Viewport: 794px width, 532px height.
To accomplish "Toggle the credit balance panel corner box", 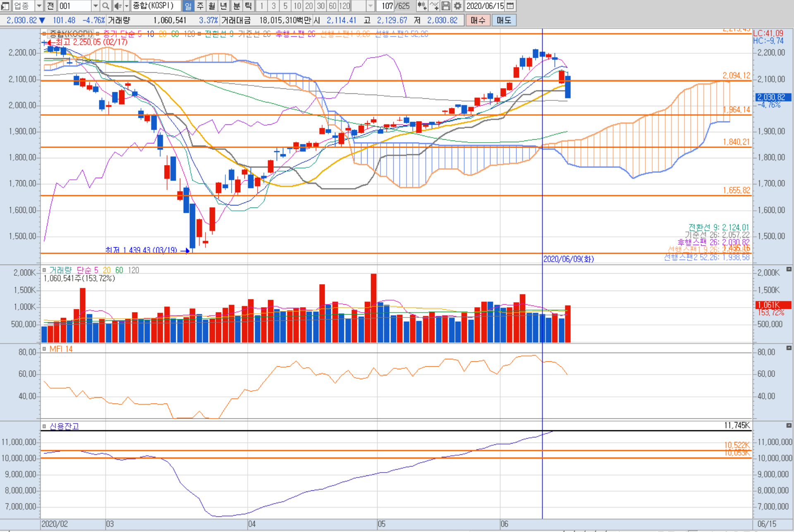I will 789,425.
